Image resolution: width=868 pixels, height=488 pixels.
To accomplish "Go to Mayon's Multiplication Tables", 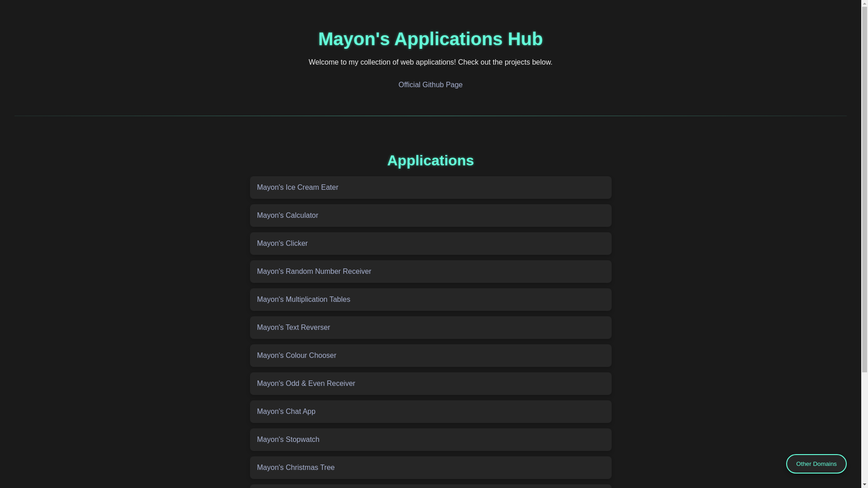I will pyautogui.click(x=430, y=300).
